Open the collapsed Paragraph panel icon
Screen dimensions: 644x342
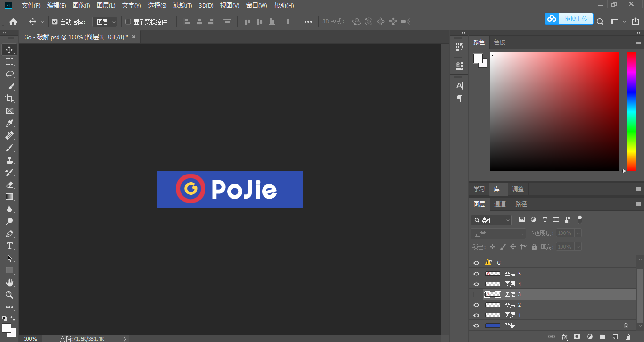[459, 99]
